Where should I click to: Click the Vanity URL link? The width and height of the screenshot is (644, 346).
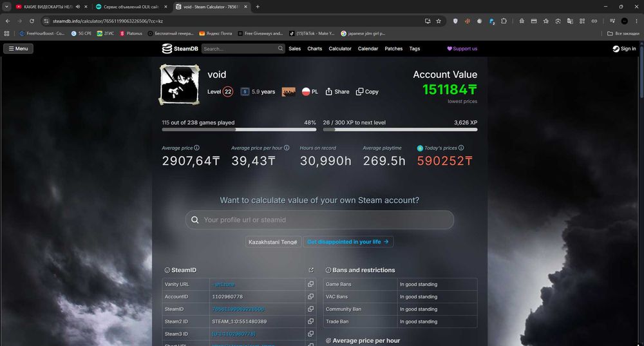pos(223,284)
